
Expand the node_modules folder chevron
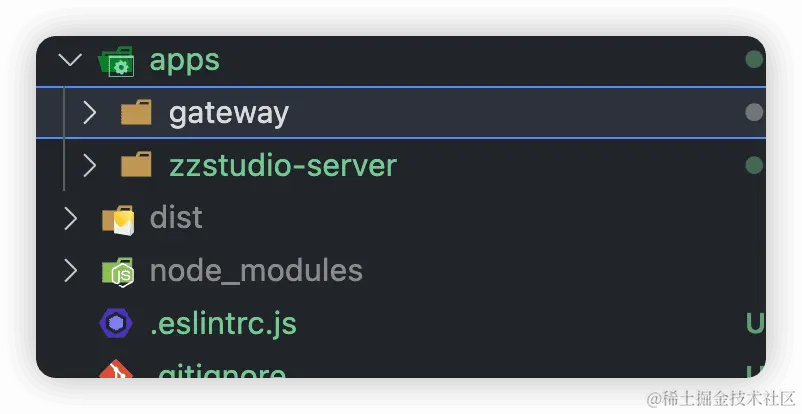[70, 270]
